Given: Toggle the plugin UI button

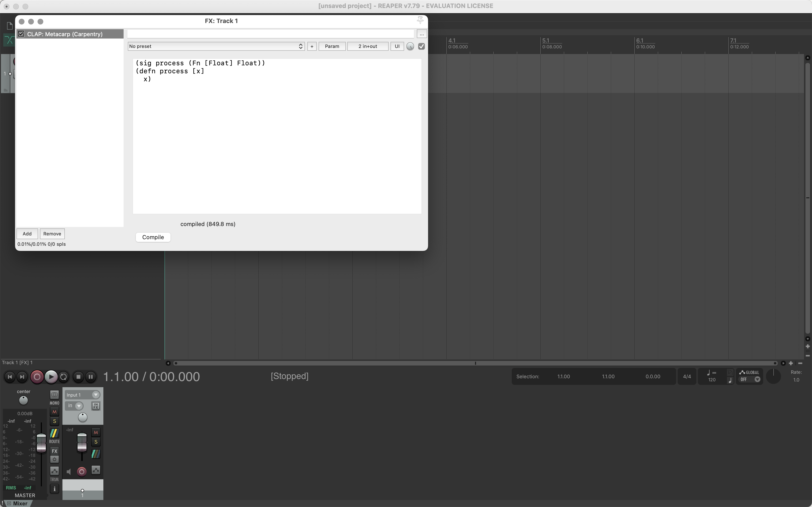Looking at the screenshot, I should coord(397,46).
